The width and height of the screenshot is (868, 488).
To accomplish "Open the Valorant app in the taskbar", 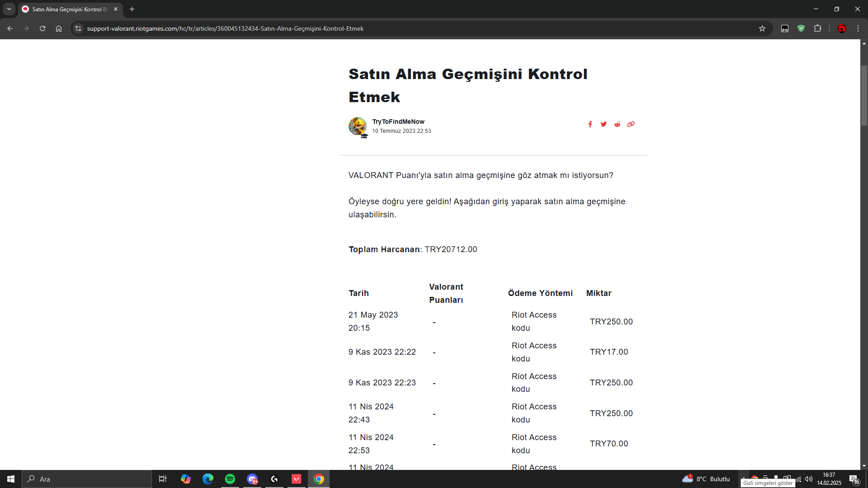I will coord(297,479).
